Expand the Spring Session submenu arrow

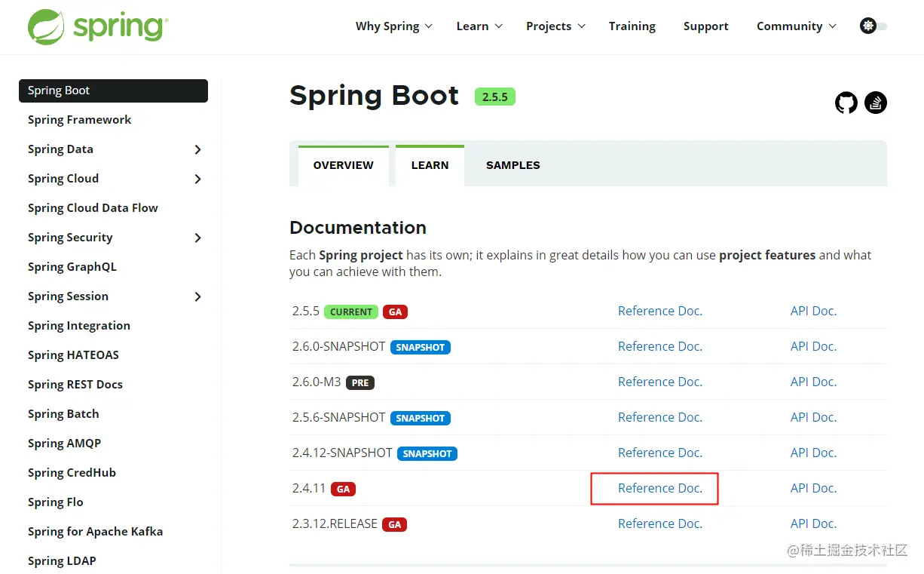pos(197,296)
